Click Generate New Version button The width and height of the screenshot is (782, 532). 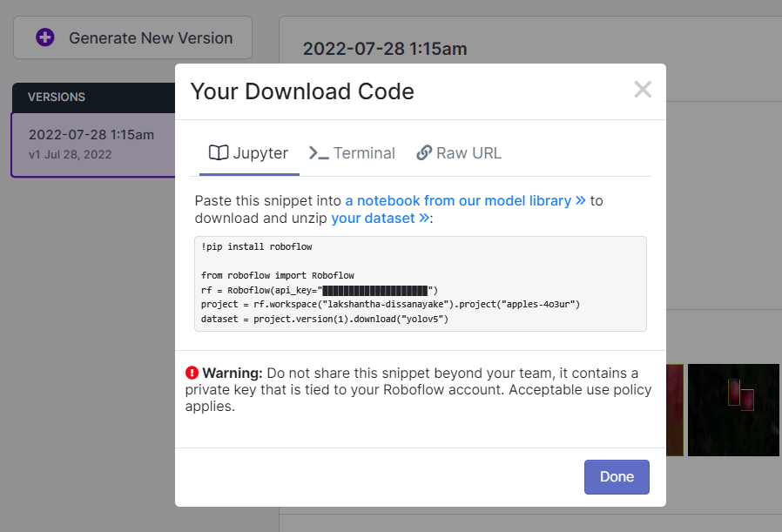point(132,38)
